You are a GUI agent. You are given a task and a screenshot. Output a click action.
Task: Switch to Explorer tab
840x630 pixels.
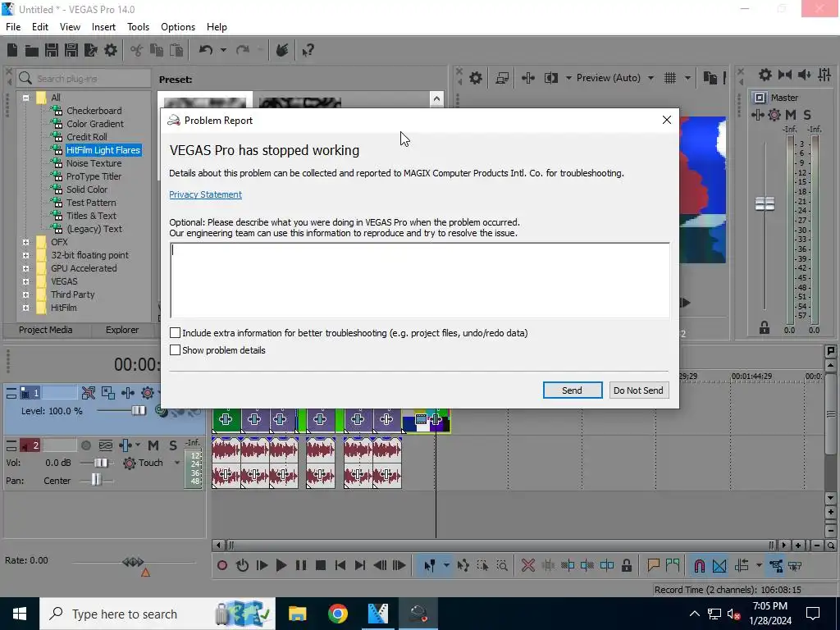[122, 330]
